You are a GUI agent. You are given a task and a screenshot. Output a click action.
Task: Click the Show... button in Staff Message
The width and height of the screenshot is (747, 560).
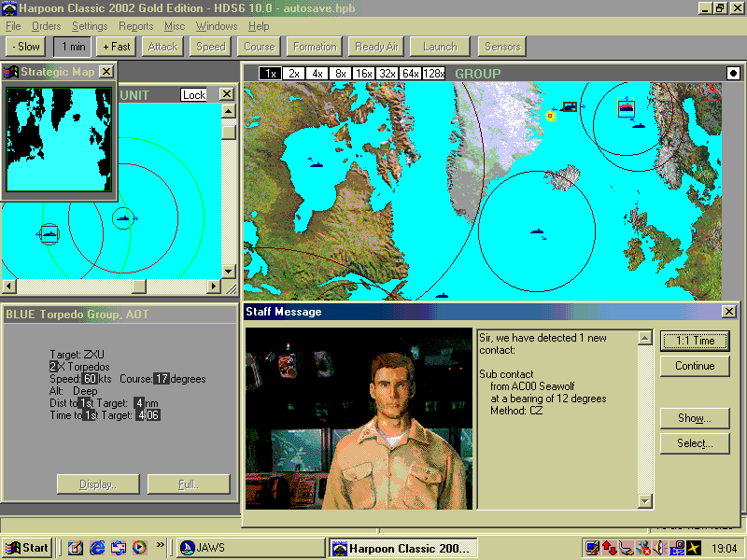click(695, 418)
